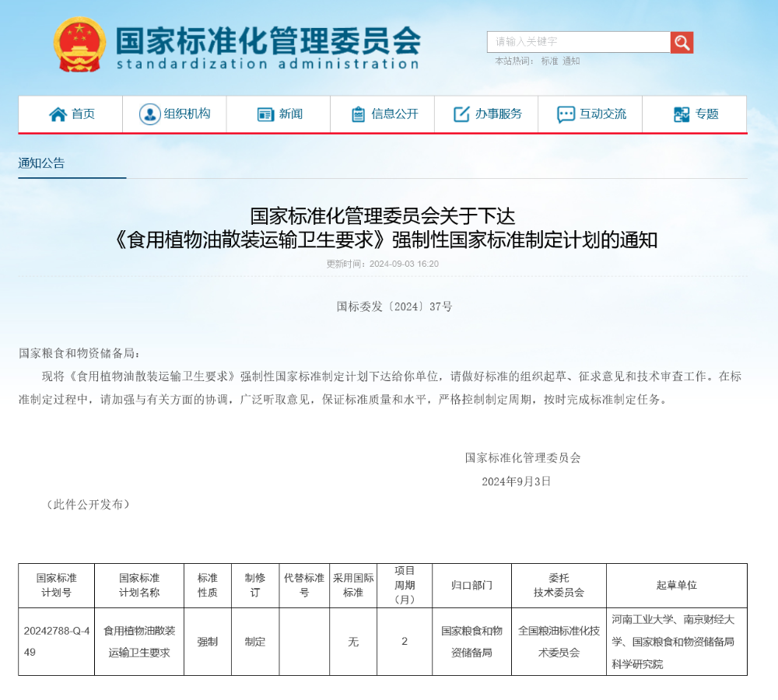Click the red search magnifier button

(682, 43)
